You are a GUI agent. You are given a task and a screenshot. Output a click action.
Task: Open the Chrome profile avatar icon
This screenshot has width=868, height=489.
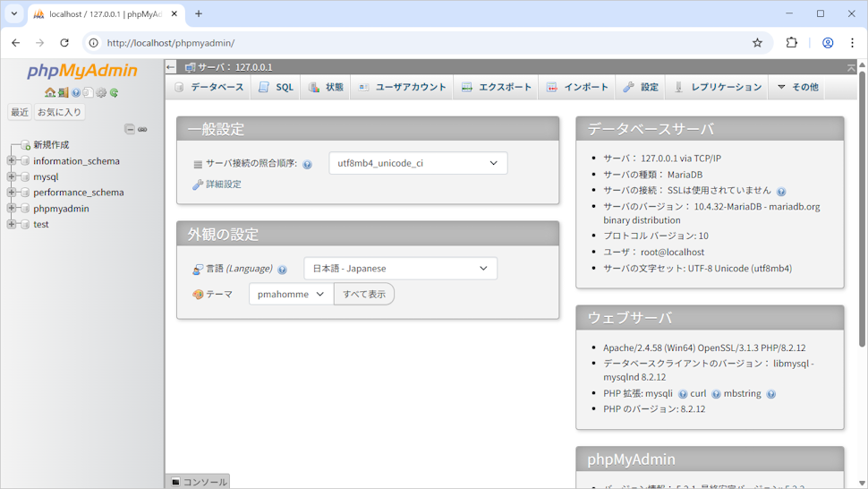tap(828, 43)
